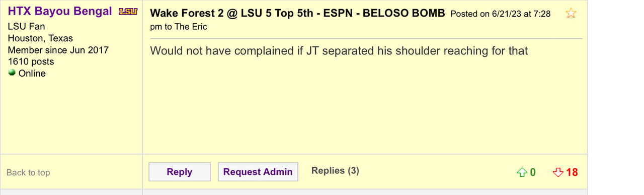Click the post message about JT's shoulder
The height and width of the screenshot is (195, 644).
tap(339, 51)
